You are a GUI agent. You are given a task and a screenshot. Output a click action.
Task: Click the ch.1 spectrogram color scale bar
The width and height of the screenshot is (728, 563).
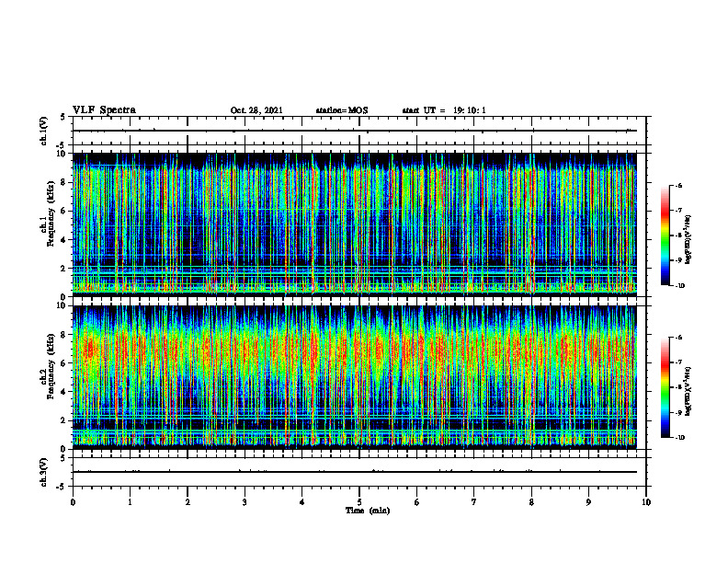coord(665,236)
